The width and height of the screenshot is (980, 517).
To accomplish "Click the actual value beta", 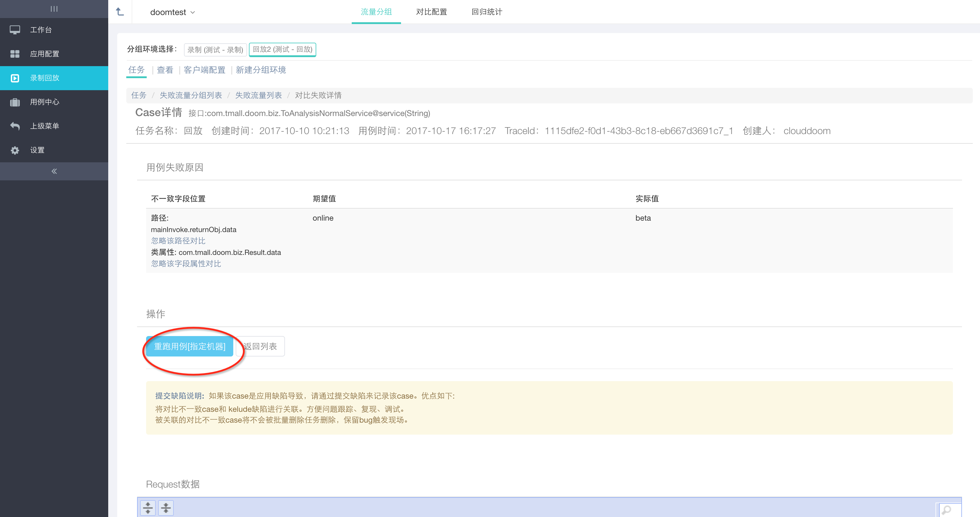I will pyautogui.click(x=643, y=218).
